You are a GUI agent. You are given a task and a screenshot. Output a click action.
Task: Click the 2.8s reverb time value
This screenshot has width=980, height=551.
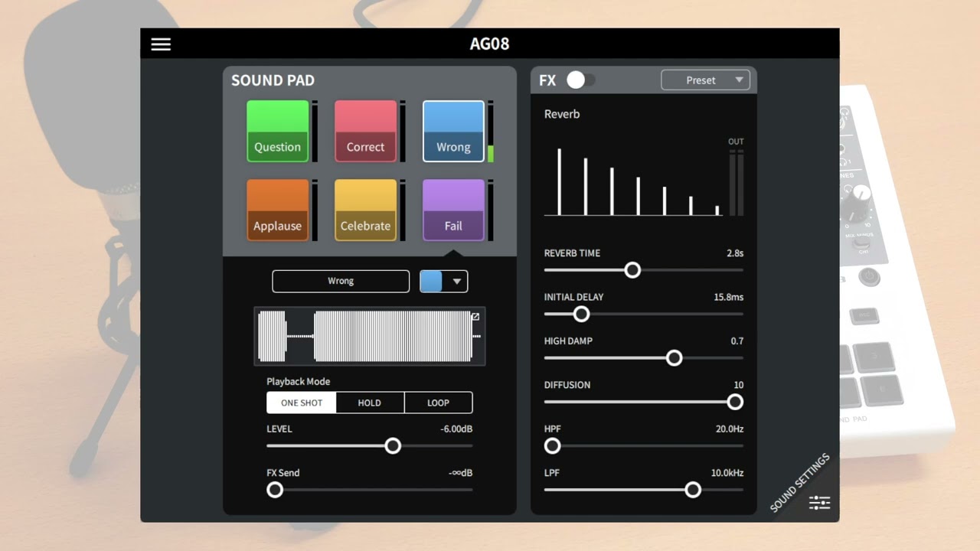[x=735, y=253]
